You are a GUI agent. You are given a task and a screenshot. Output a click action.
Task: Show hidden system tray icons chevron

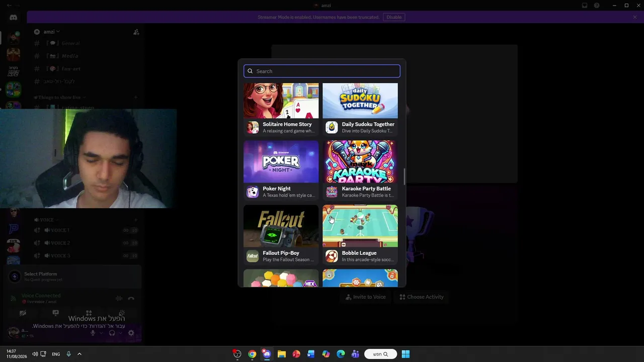click(79, 354)
